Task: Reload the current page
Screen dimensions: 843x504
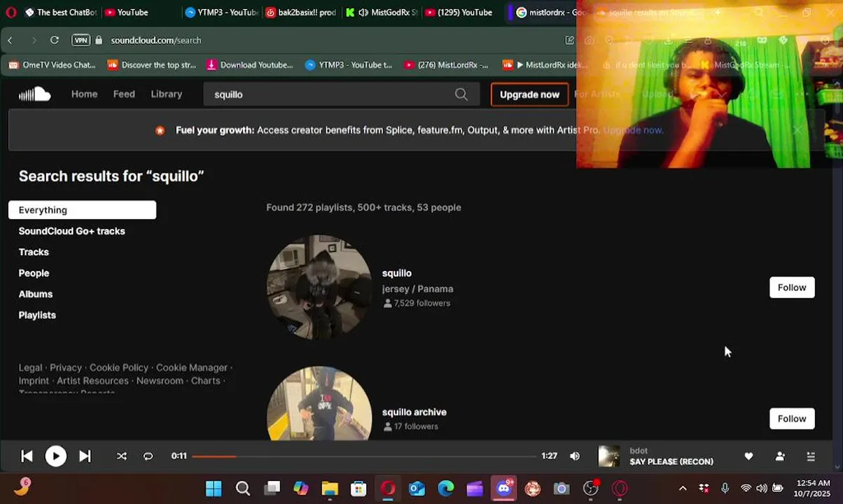Action: pos(55,41)
